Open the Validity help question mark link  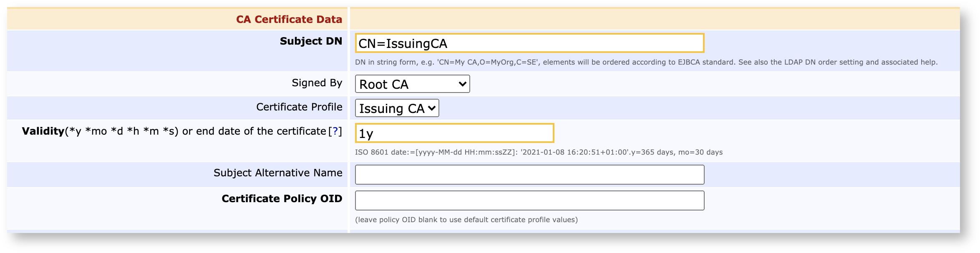coord(335,131)
